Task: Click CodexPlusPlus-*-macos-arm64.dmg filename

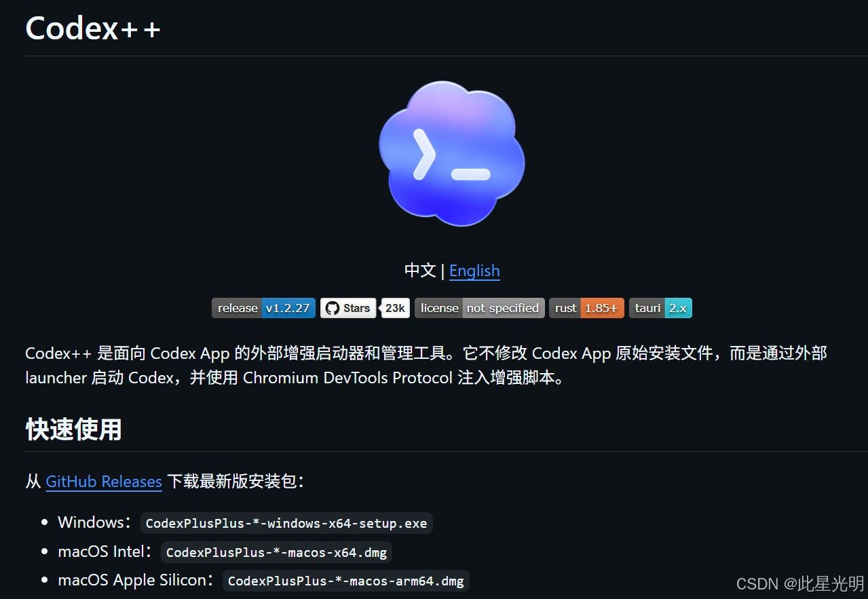Action: [346, 581]
